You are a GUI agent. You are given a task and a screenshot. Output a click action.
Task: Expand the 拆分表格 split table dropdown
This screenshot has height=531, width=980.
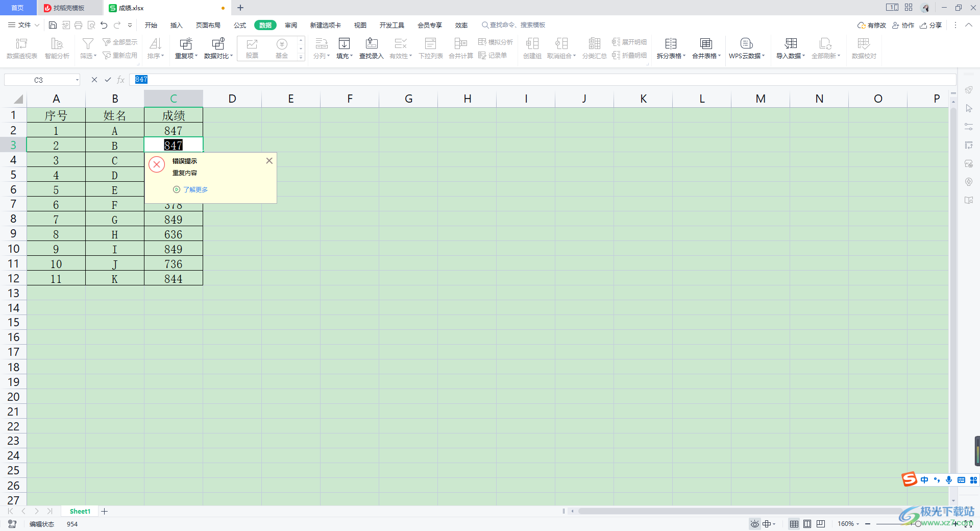(671, 56)
